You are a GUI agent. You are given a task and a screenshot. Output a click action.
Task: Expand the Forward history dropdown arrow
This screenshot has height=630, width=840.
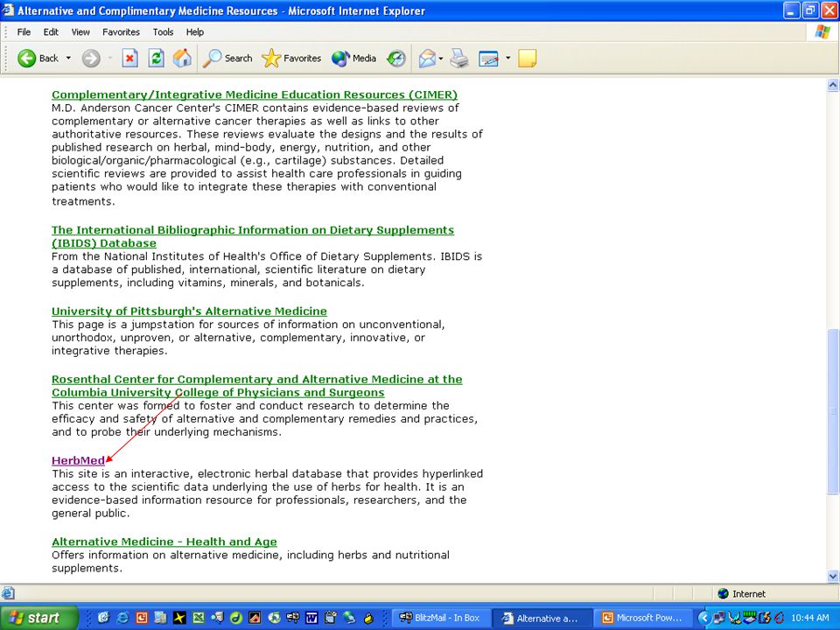click(110, 58)
